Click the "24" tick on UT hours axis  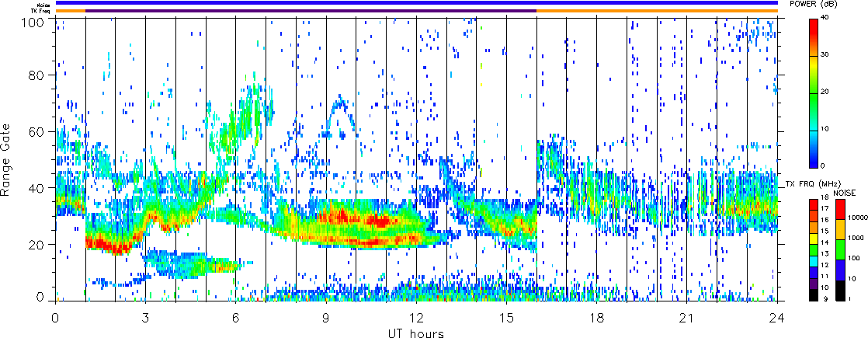pyautogui.click(x=777, y=316)
